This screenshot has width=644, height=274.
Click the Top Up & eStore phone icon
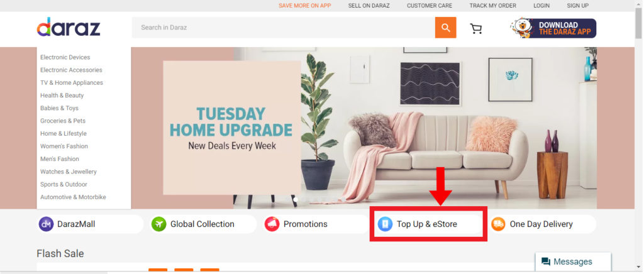pos(386,224)
